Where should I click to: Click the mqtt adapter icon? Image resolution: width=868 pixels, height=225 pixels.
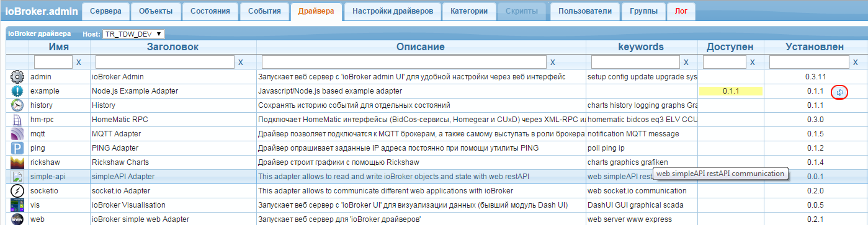coord(17,134)
